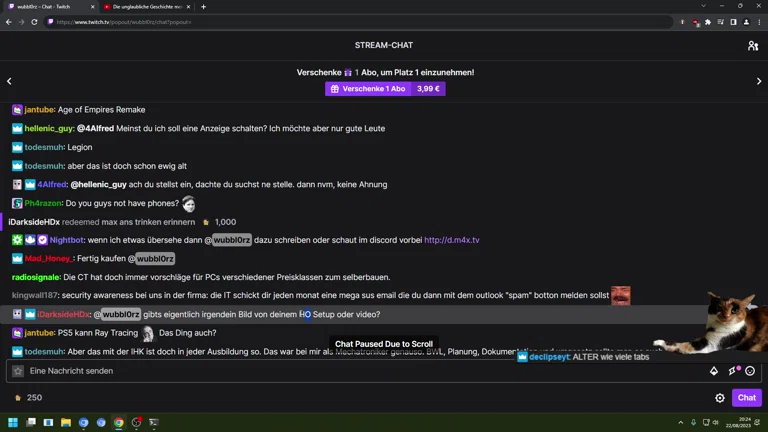The height and width of the screenshot is (432, 768).
Task: Click the red extension icon with badge
Action: point(695,22)
